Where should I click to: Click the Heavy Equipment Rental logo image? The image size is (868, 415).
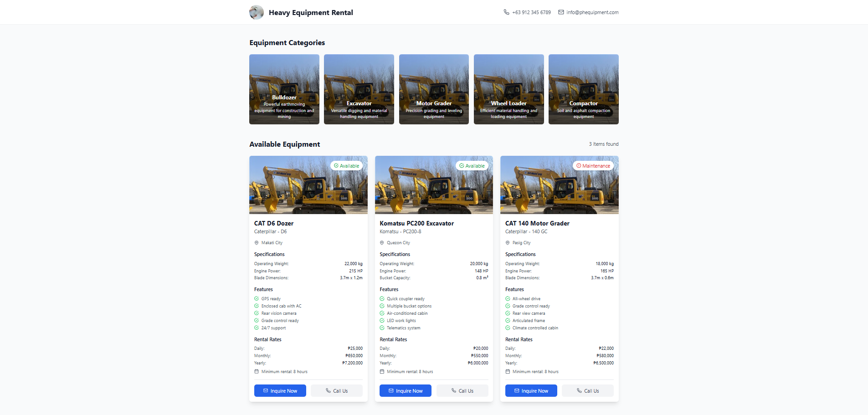click(x=257, y=12)
